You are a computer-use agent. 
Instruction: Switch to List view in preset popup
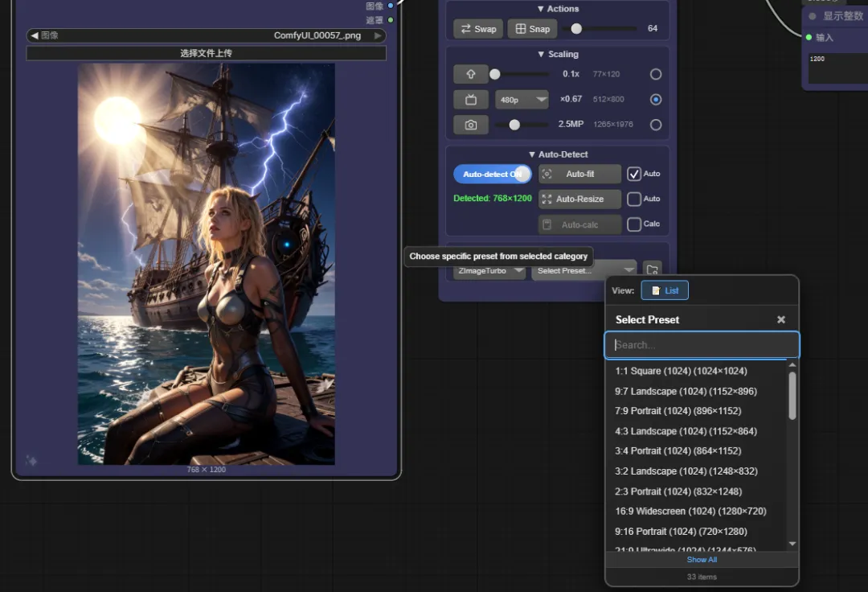pyautogui.click(x=665, y=290)
